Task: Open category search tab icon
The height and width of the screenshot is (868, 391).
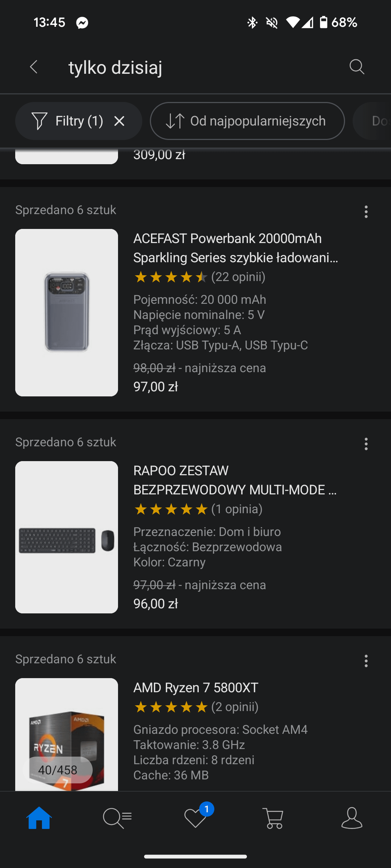Action: pyautogui.click(x=117, y=818)
